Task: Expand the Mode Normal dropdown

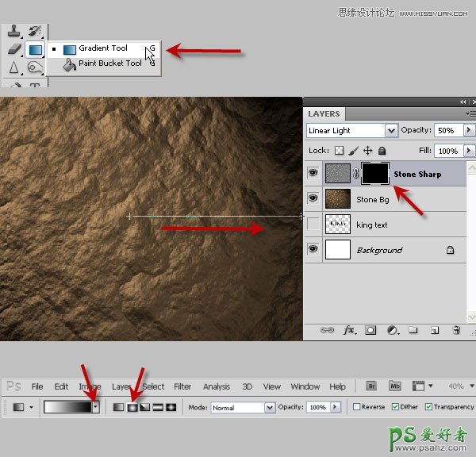Action: click(x=269, y=407)
